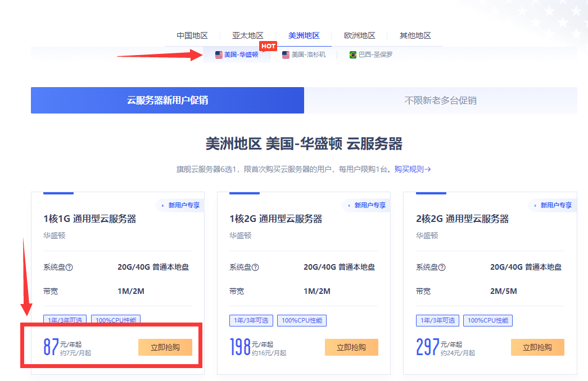Click the US flag icon beside 美国-华盛顿

pos(219,55)
